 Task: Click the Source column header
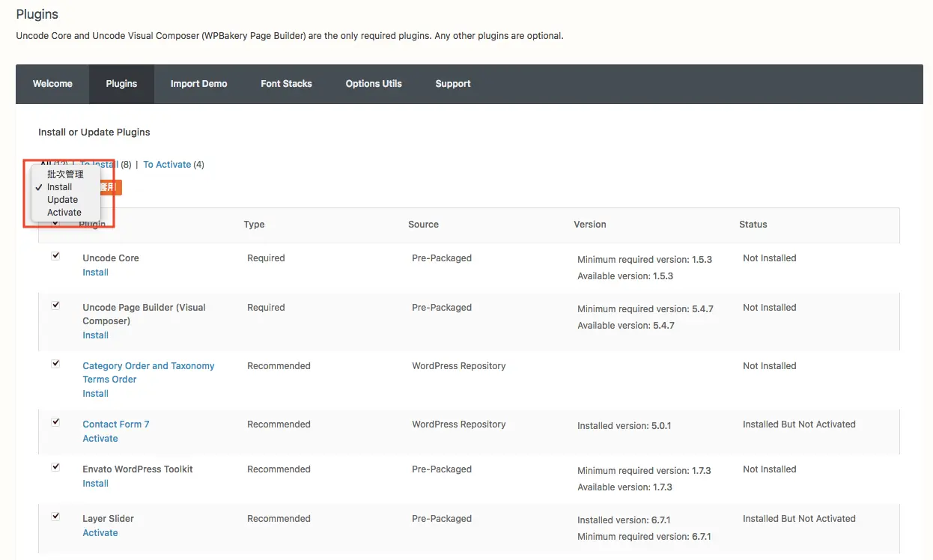[x=423, y=225]
